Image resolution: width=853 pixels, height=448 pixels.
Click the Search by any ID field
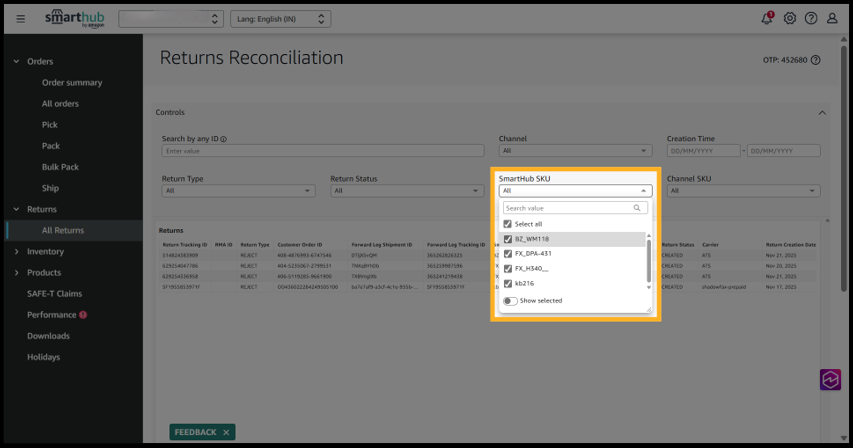coord(324,151)
